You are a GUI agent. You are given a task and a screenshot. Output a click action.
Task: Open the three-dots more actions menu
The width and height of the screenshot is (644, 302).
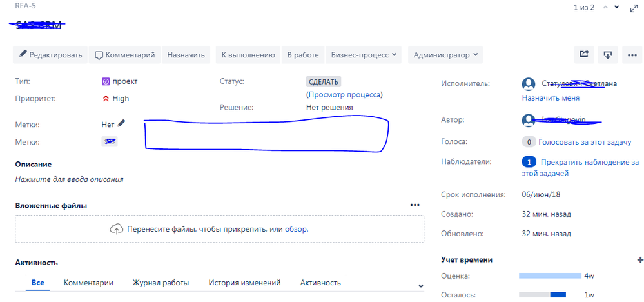pos(632,55)
